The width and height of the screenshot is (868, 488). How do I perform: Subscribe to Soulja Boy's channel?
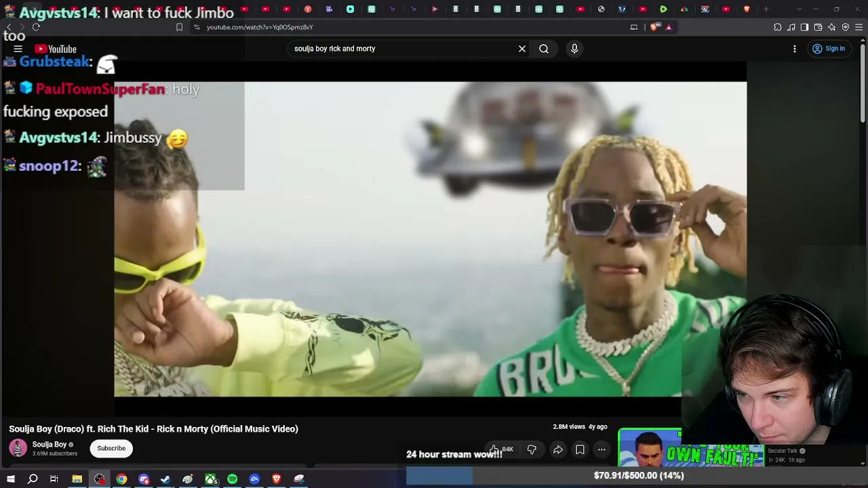111,448
